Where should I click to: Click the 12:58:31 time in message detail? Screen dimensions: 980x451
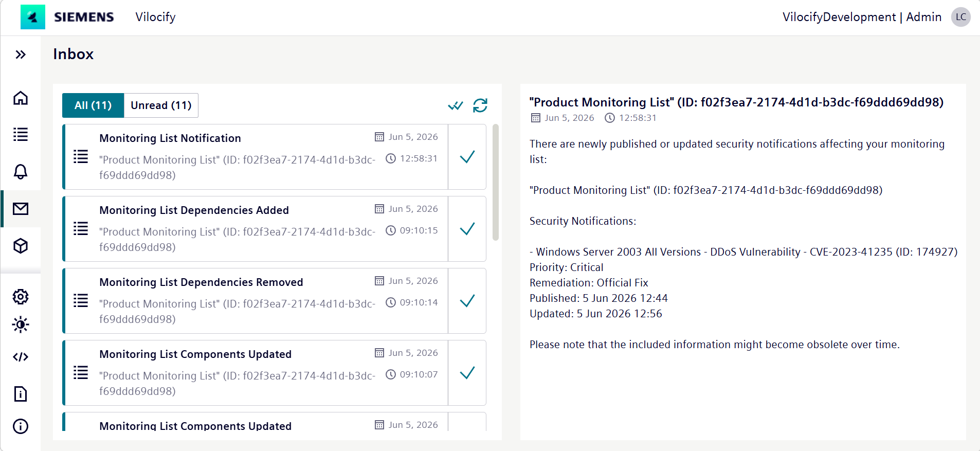[638, 118]
